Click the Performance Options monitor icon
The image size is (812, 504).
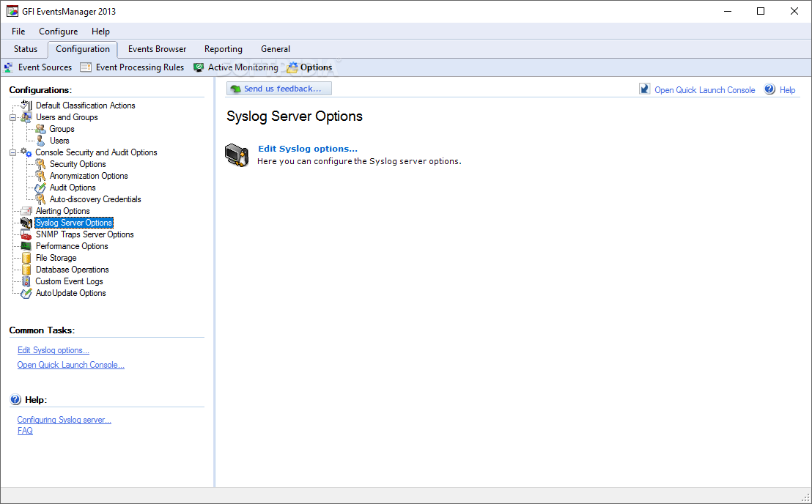click(26, 246)
